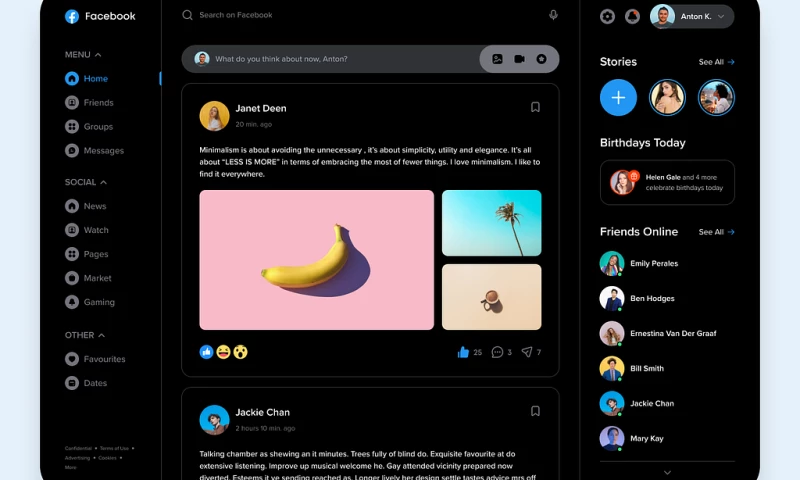Screen dimensions: 800x480
Task: Open comments on Janet Deen's post
Action: point(497,352)
